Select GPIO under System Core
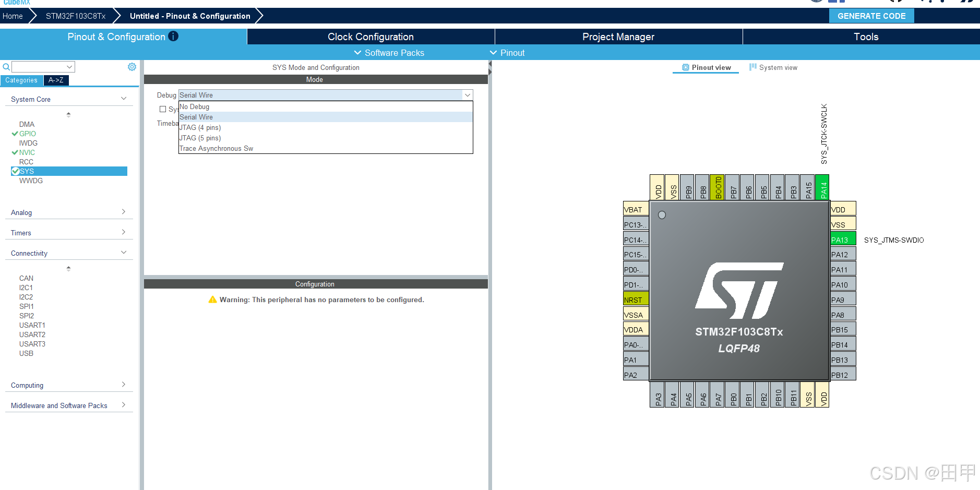980x490 pixels. coord(28,134)
